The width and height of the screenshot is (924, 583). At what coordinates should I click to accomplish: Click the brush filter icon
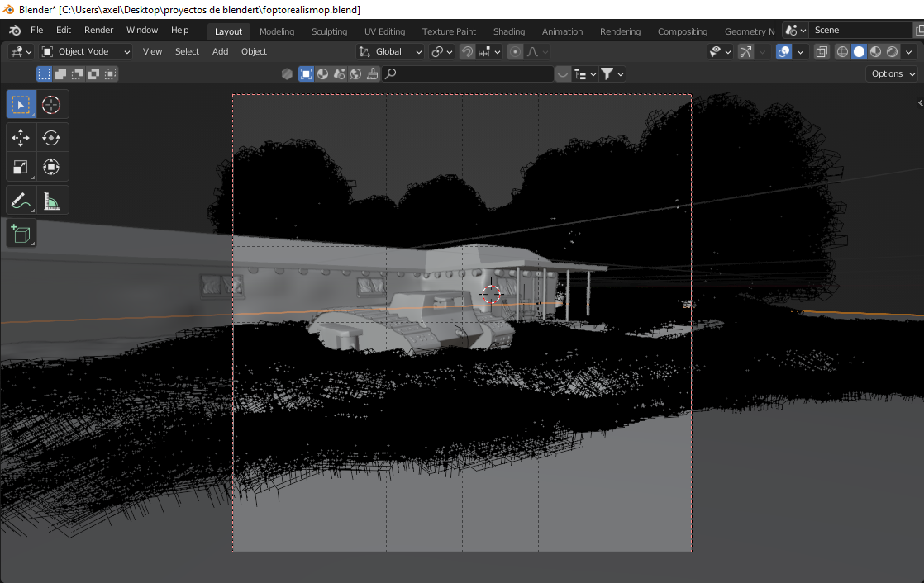[372, 73]
